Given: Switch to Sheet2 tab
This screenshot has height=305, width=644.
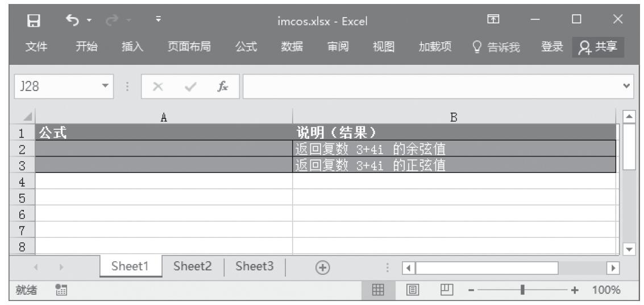Looking at the screenshot, I should click(193, 267).
